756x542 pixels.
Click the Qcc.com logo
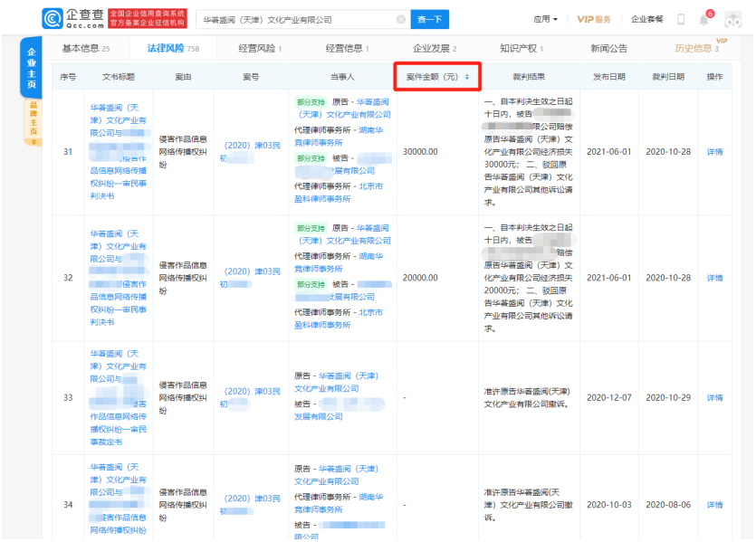tap(72, 18)
